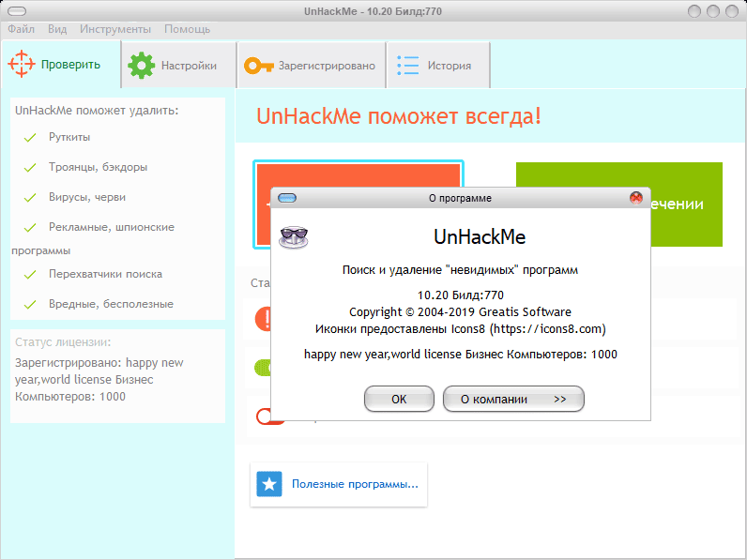Click the checkmark next to Перехватчики поиска
The width and height of the screenshot is (747, 560).
click(30, 275)
